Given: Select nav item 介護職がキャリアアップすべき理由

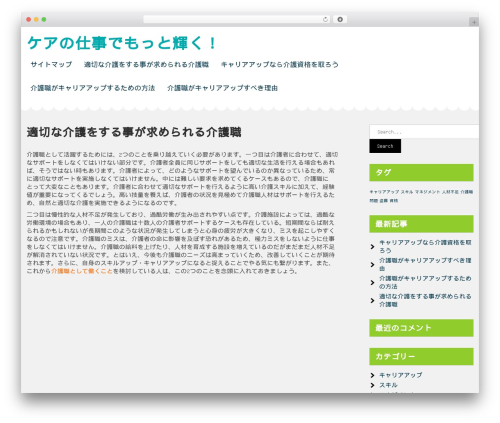Looking at the screenshot, I should click(x=222, y=88).
